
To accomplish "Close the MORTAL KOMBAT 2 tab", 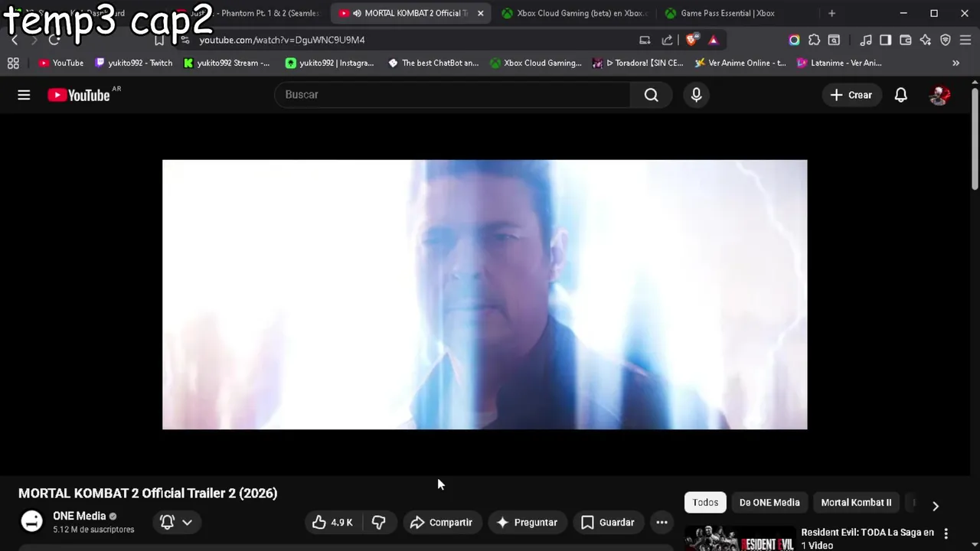I will [480, 13].
